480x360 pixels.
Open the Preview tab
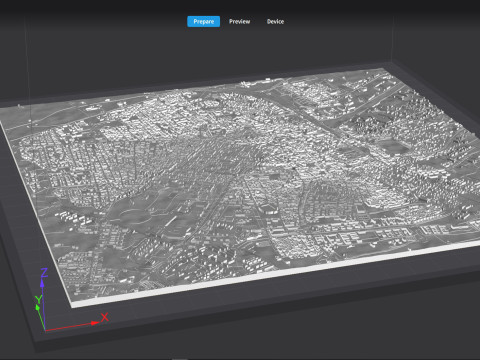[239, 22]
